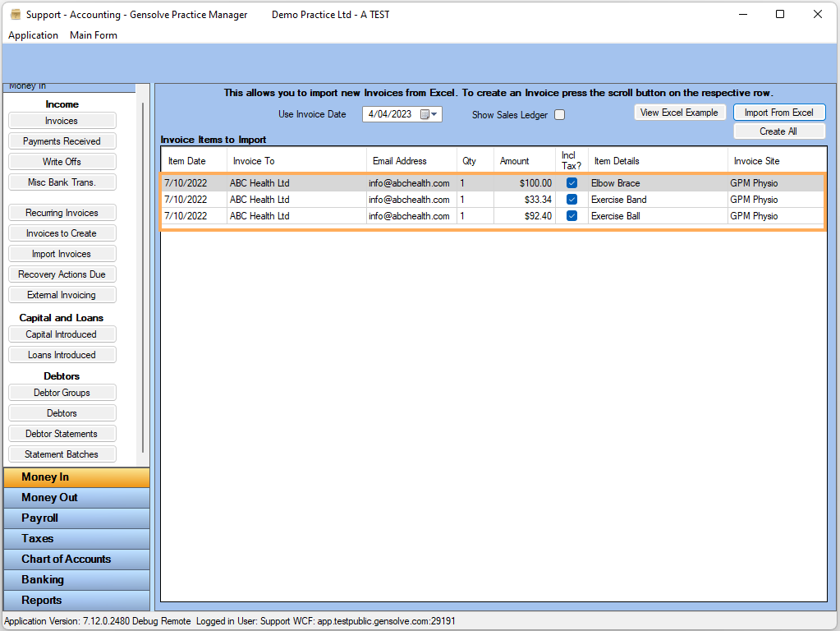The image size is (840, 631).
Task: Open the Main Form menu
Action: [93, 35]
